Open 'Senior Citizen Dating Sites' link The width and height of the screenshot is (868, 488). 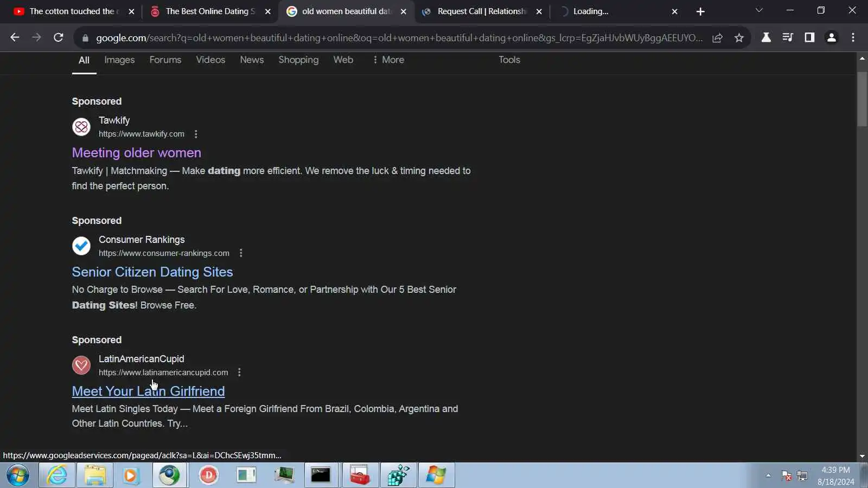[x=152, y=272]
